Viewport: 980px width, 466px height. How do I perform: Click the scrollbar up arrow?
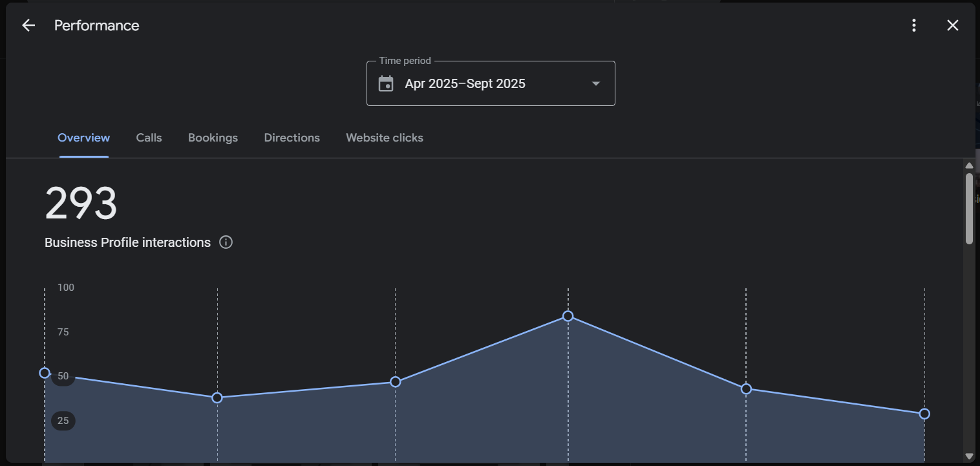point(968,165)
